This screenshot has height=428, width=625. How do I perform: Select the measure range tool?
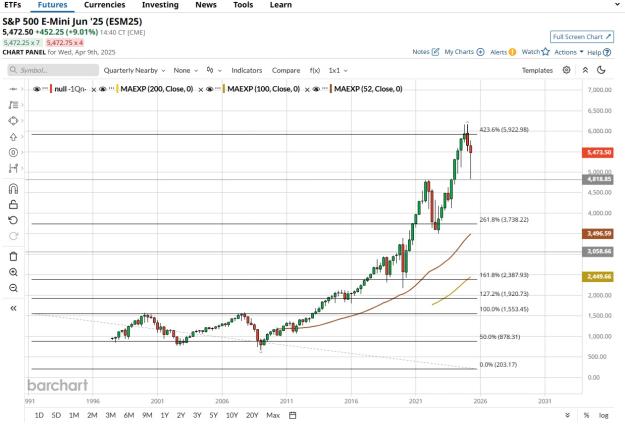click(13, 168)
